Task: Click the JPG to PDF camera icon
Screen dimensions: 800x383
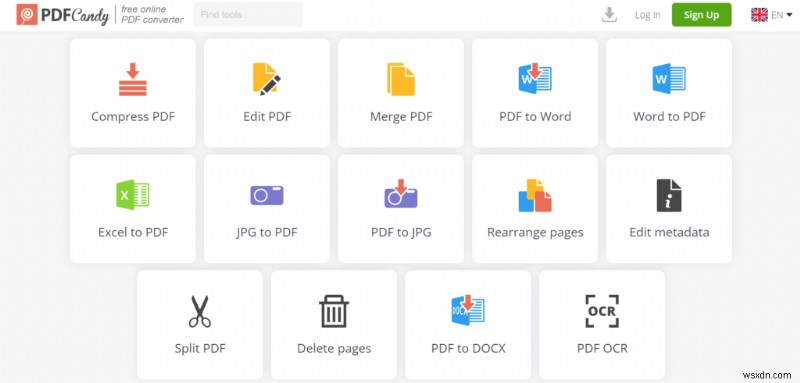Action: point(266,195)
